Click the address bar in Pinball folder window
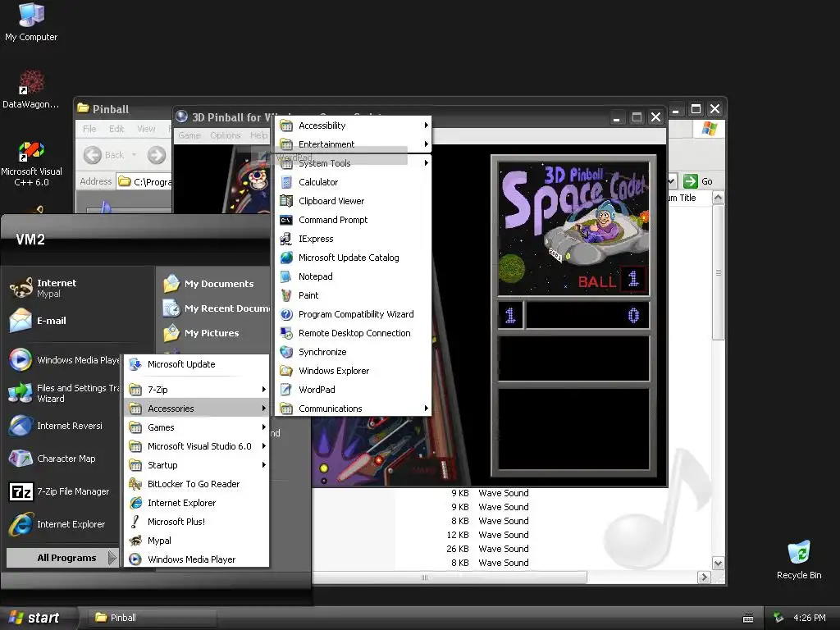Viewport: 840px width, 630px height. [144, 181]
